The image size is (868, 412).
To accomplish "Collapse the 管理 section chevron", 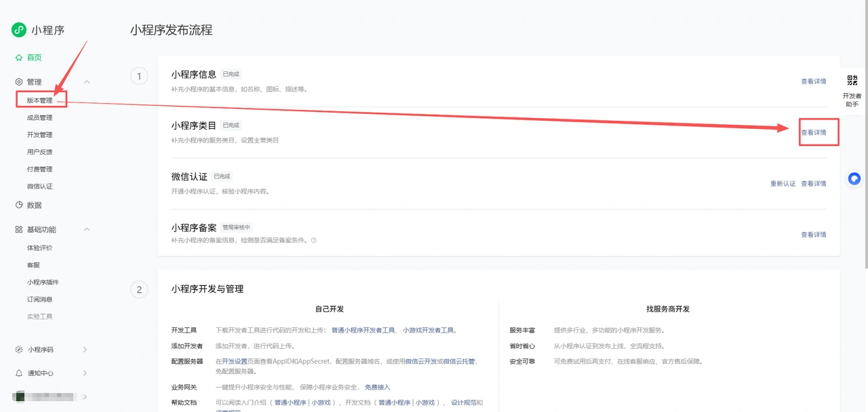I will point(87,81).
